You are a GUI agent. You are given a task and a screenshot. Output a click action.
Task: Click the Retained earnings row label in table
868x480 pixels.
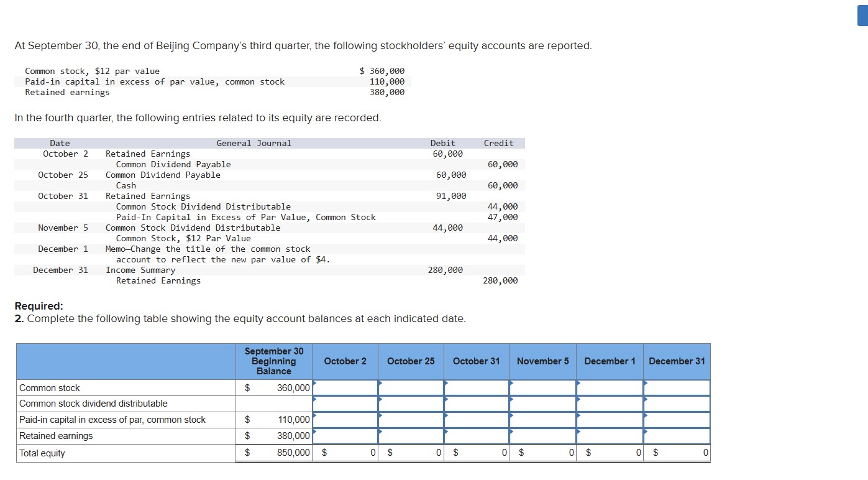(x=56, y=436)
